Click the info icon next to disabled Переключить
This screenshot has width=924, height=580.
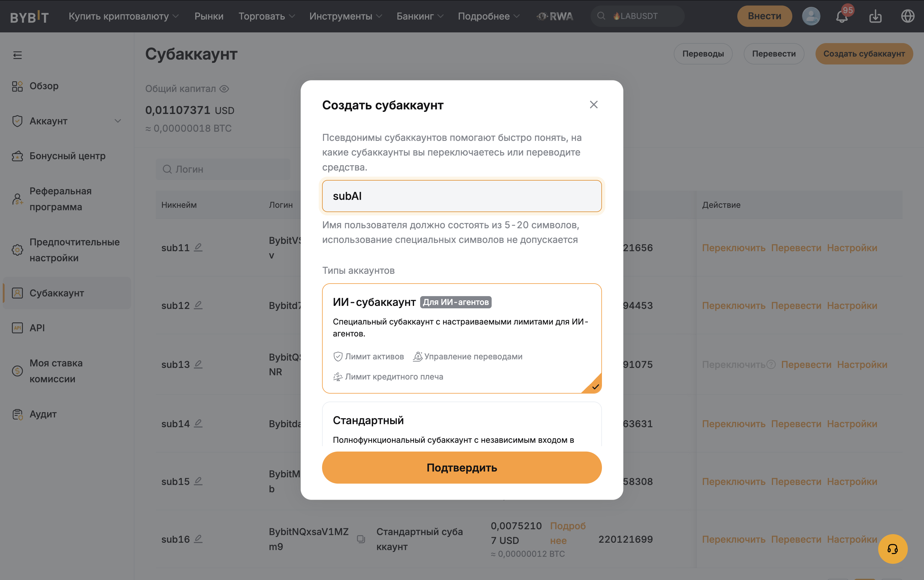tap(771, 365)
